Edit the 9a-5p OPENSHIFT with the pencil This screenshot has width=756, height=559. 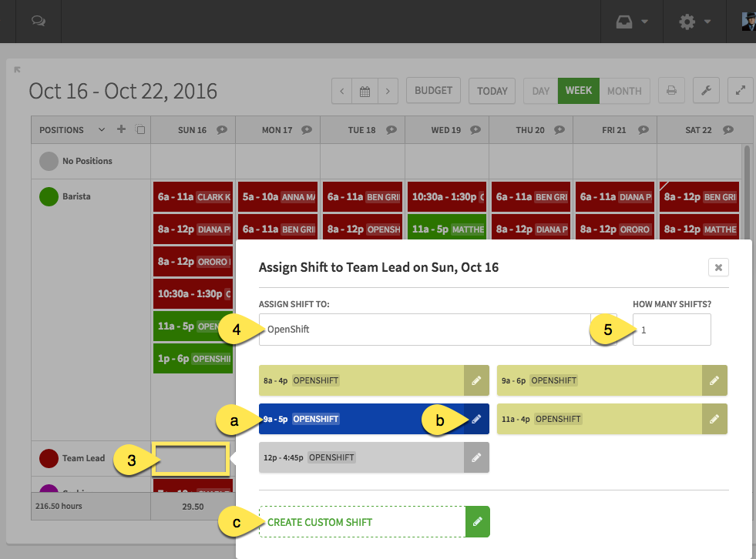pos(477,418)
